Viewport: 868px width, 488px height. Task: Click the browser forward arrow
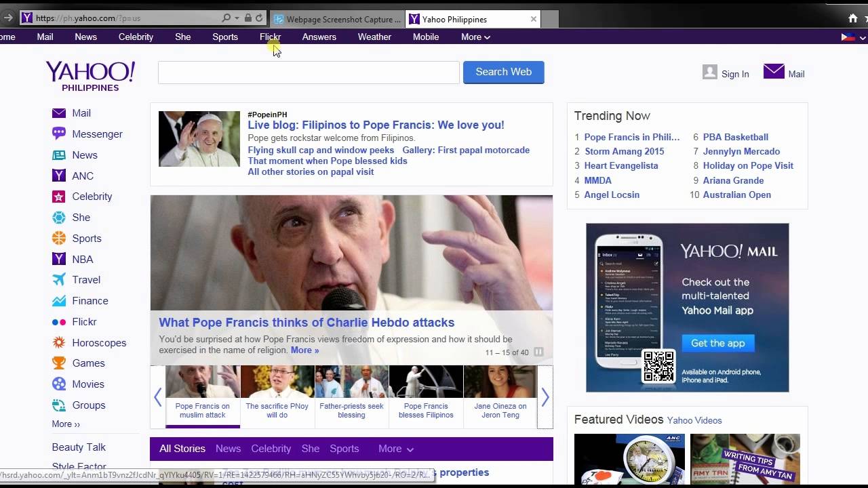pos(8,18)
